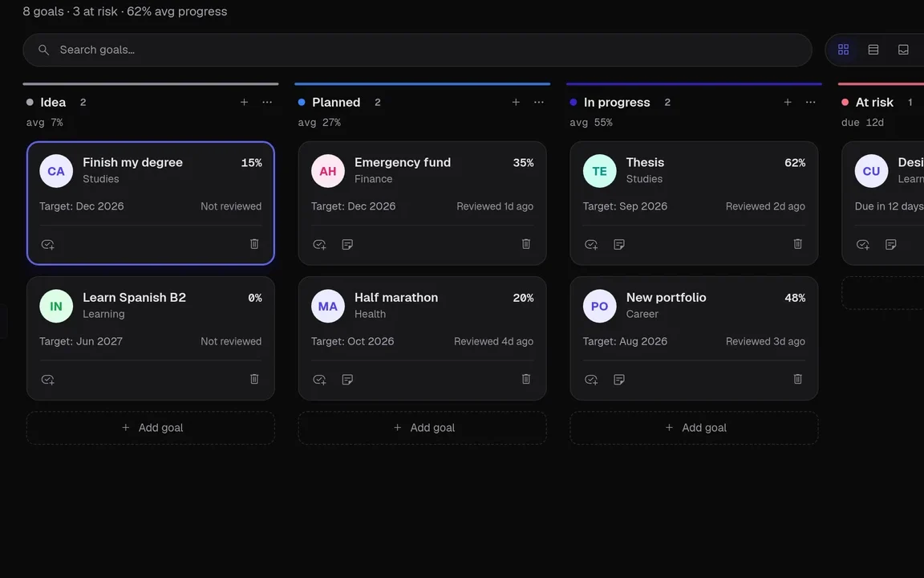The image size is (924, 578).
Task: Click the PO avatar on New portfolio
Action: tap(599, 306)
